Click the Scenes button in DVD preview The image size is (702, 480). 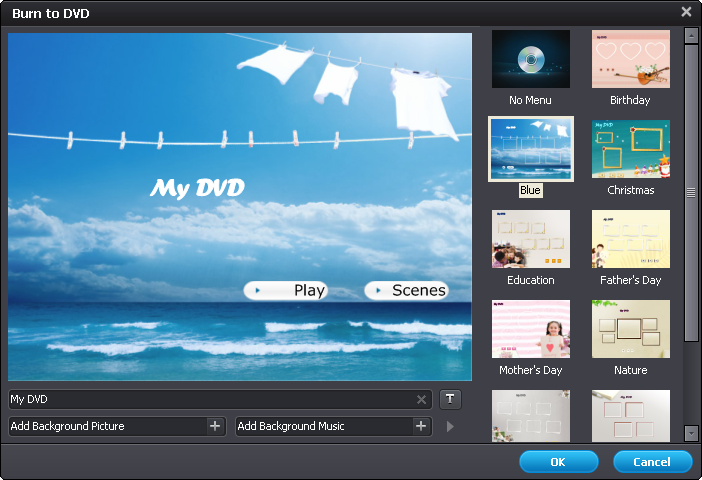point(406,291)
